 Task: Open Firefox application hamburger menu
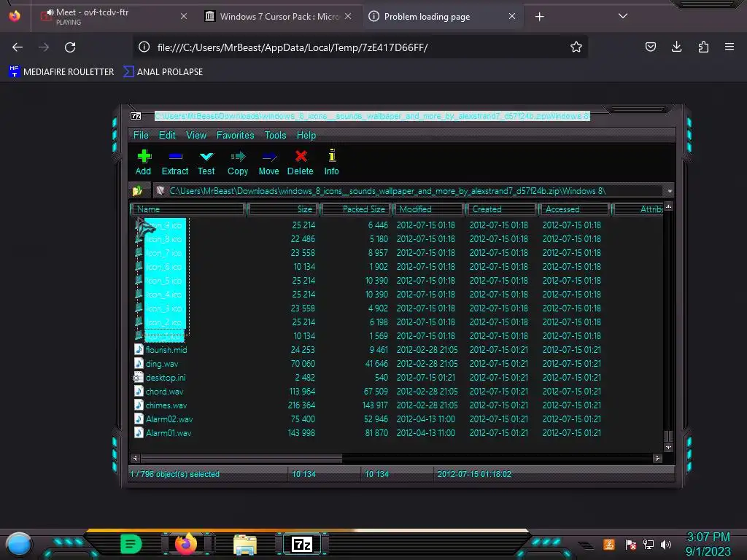[729, 47]
